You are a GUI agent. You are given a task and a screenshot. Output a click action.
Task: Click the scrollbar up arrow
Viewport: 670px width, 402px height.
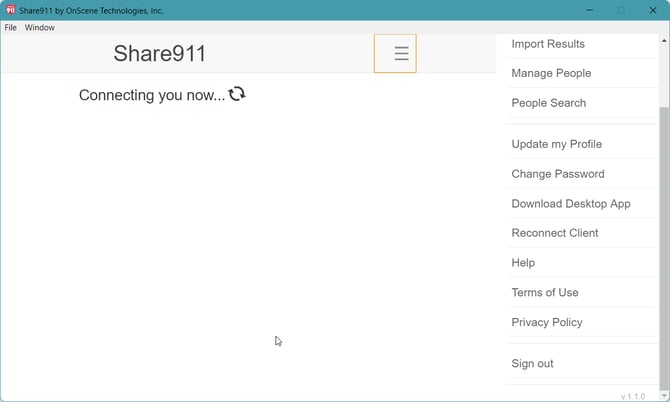[664, 40]
